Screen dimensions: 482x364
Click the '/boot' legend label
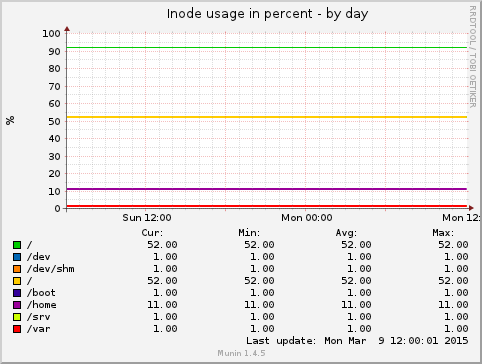41,293
